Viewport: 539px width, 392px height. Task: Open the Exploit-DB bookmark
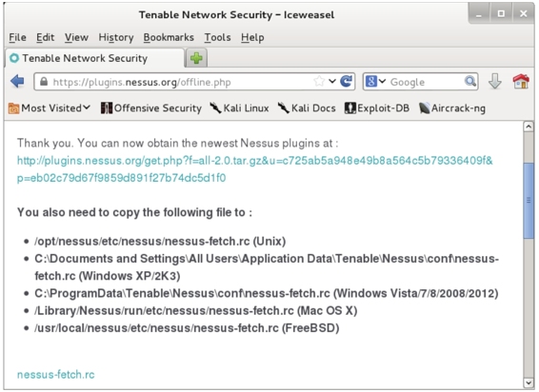pyautogui.click(x=377, y=108)
